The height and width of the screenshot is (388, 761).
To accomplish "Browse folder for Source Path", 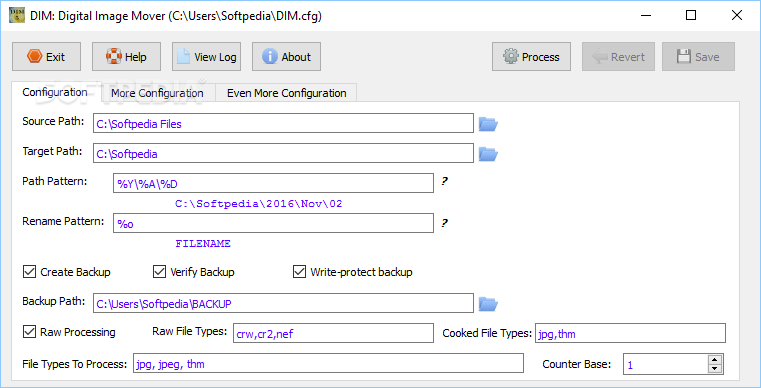I will [x=488, y=124].
